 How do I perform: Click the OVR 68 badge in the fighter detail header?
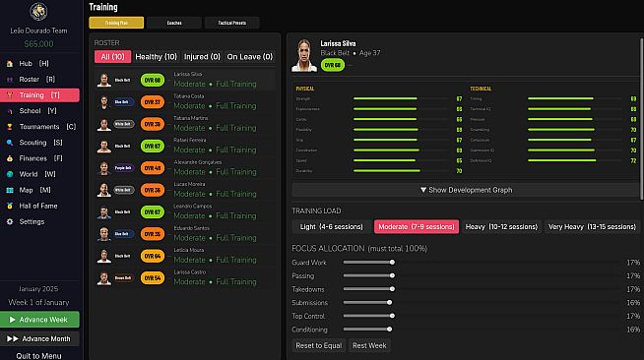coord(332,65)
